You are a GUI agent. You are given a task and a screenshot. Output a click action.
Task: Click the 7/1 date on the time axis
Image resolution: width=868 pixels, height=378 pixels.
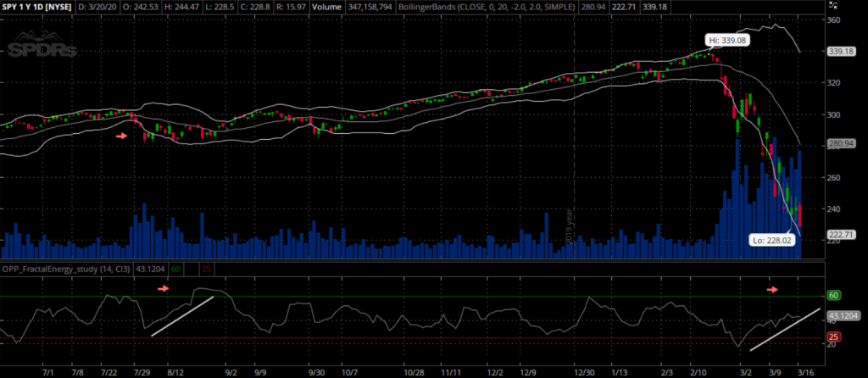(x=47, y=372)
